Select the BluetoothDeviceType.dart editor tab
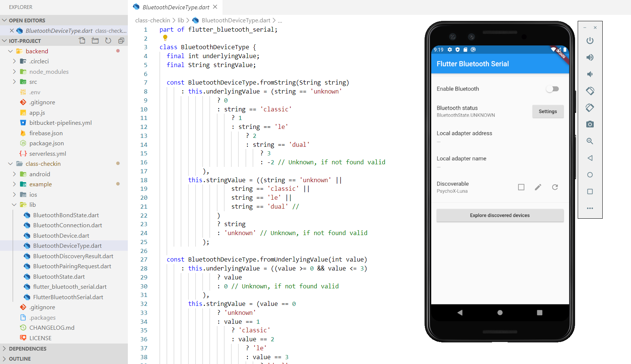Screen dimensions: 631x364 click(x=176, y=7)
